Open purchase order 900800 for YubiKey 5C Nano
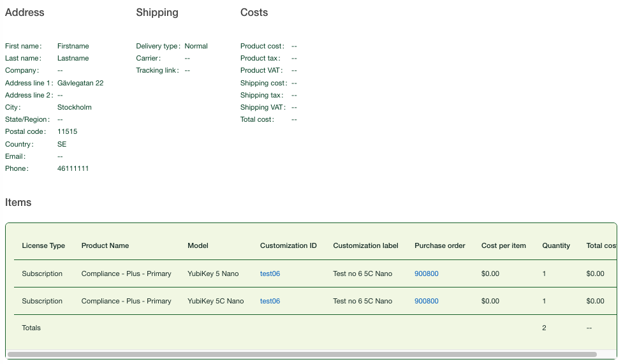This screenshot has height=364, width=623. coord(426,301)
